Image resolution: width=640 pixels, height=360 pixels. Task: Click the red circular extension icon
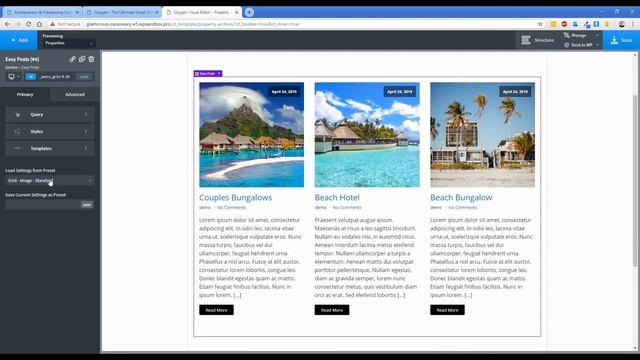564,24
